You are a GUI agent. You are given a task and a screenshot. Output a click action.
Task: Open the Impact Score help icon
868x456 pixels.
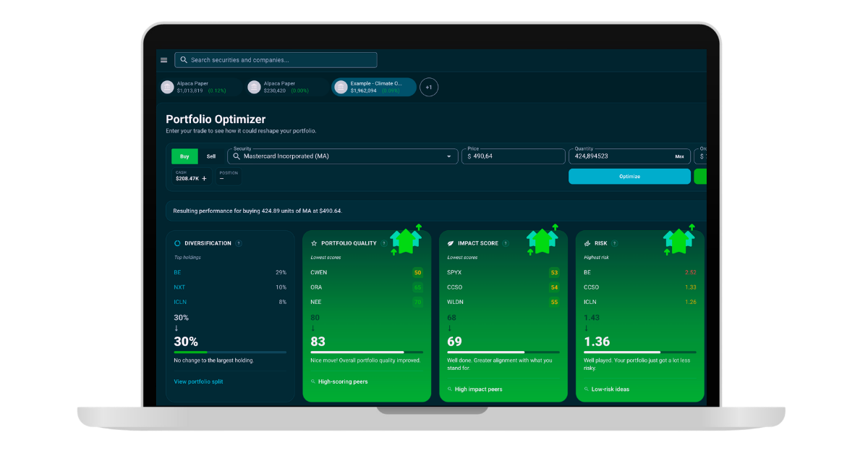pyautogui.click(x=506, y=243)
